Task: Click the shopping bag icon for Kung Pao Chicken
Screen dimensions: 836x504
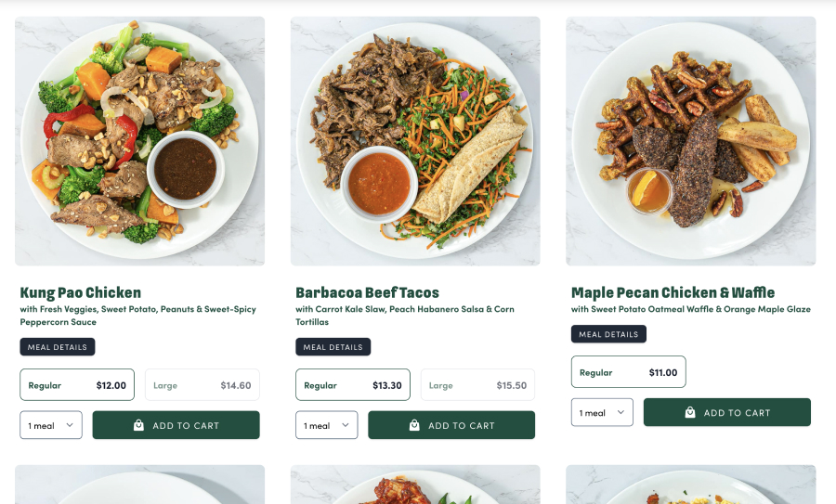Action: (x=138, y=425)
